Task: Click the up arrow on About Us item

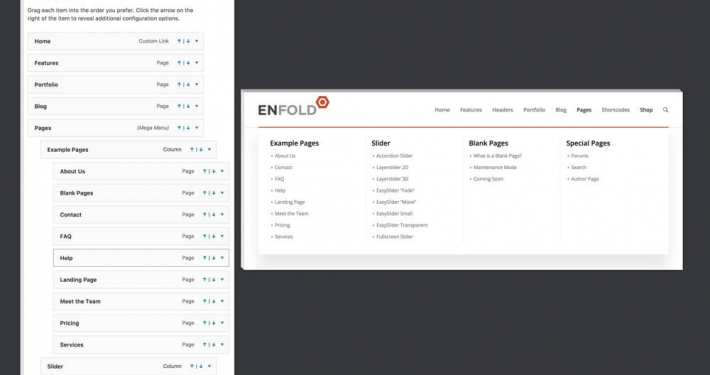Action: click(205, 171)
